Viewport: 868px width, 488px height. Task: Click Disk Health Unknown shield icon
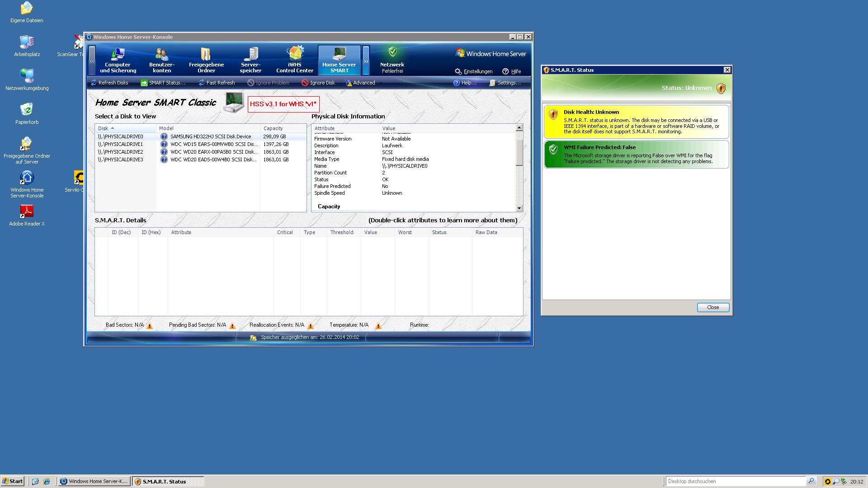[553, 114]
